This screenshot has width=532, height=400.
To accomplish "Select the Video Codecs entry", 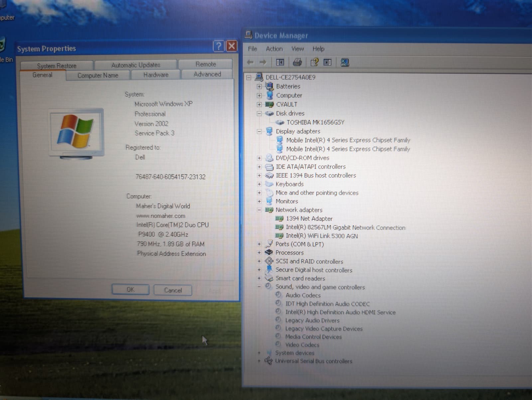I will pos(302,345).
